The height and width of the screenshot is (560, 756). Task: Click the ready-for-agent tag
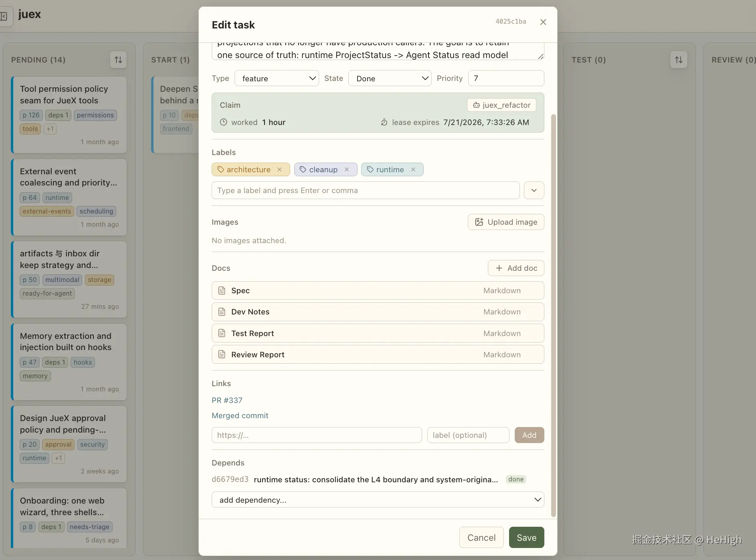click(47, 293)
